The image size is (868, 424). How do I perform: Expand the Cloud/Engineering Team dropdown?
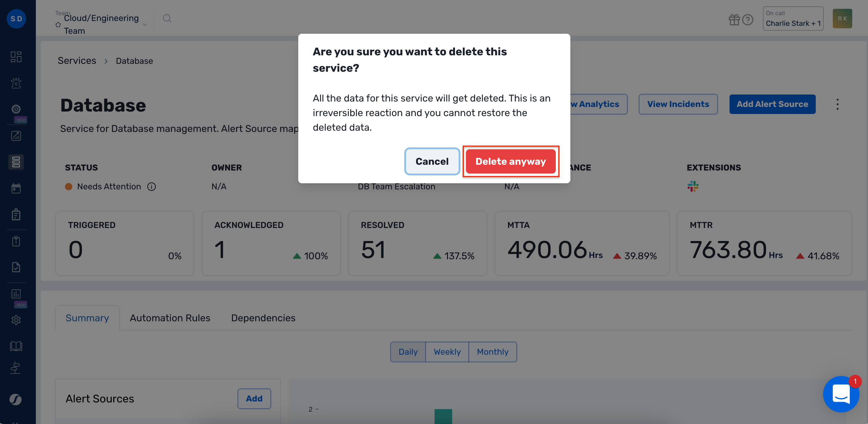[145, 25]
